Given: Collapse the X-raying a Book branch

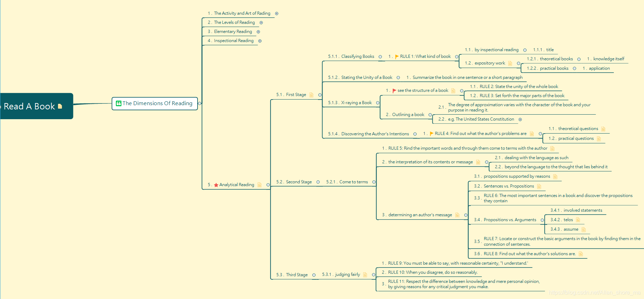Looking at the screenshot, I should pyautogui.click(x=378, y=103).
